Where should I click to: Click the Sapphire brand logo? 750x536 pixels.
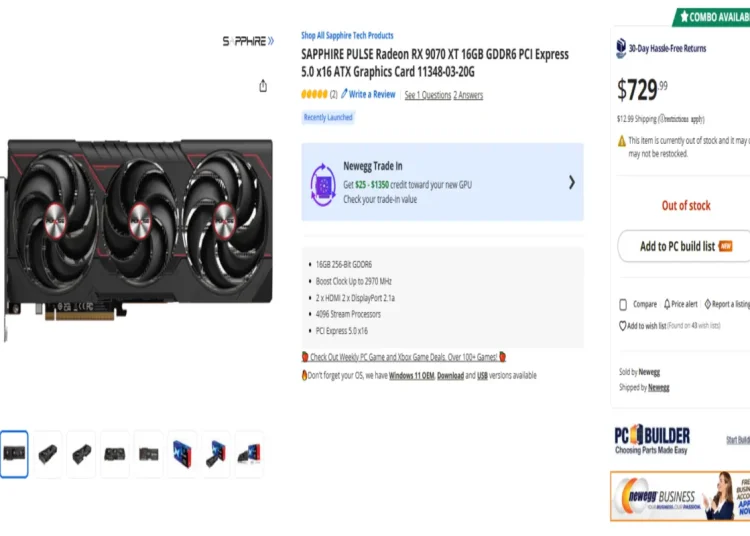pyautogui.click(x=248, y=41)
